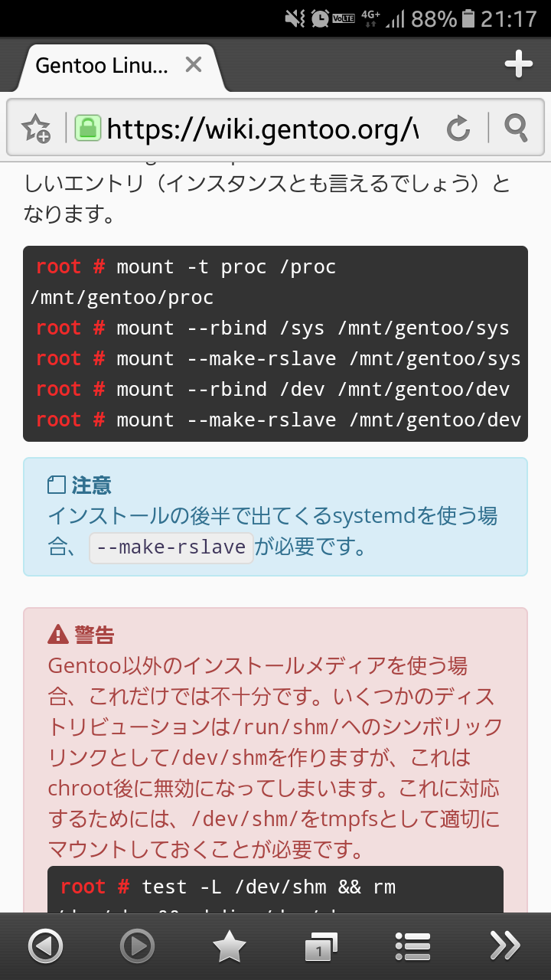Tap the wiki.gentoo.org address field
This screenshot has height=980, width=551.
point(262,129)
